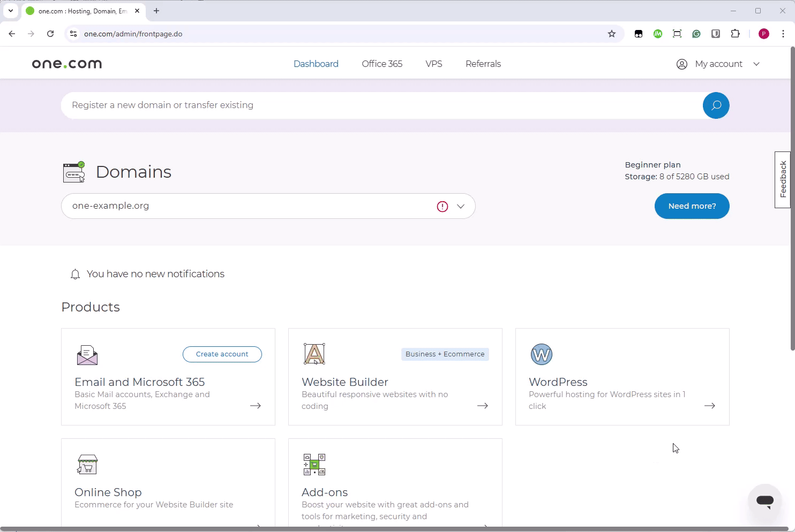Viewport: 795px width, 532px height.
Task: Open the Email and Microsoft 365 product icon
Action: pyautogui.click(x=87, y=354)
